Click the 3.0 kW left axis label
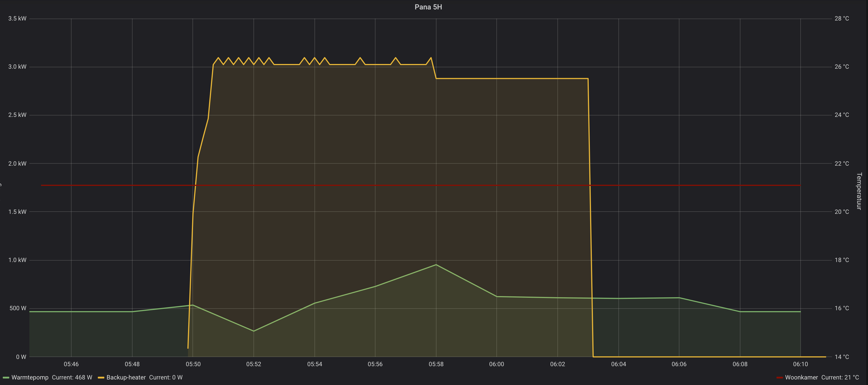Screen dimensions: 868x385 click(17, 67)
